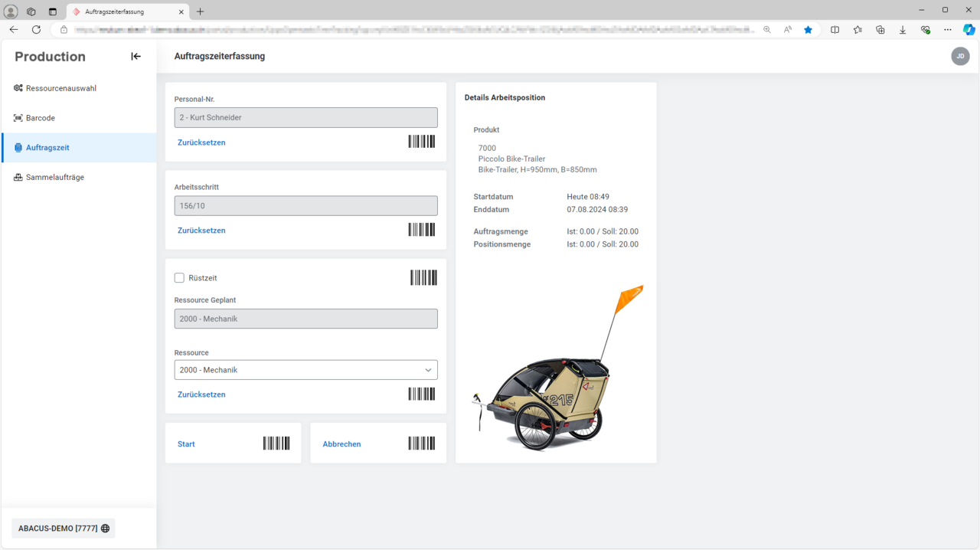Click the Piccolo Bike-Trailer product name

511,159
